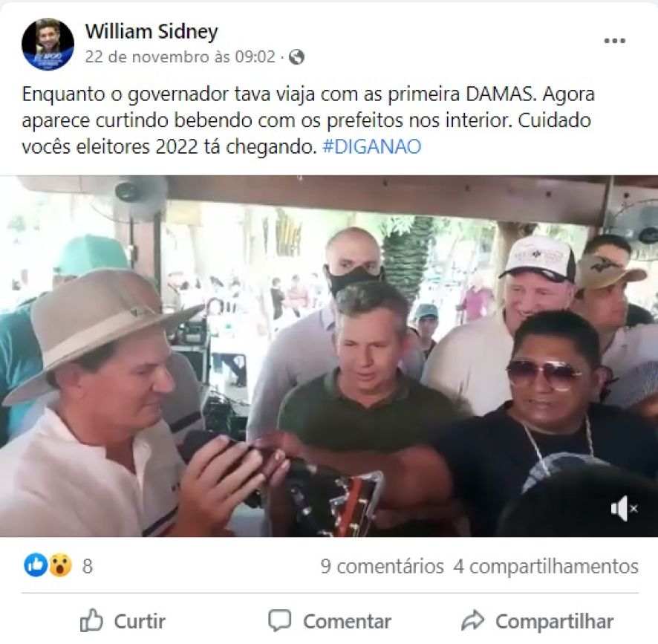Screen dimensions: 658x644
Task: Open the #DIGANAO hashtag
Action: pos(372,147)
